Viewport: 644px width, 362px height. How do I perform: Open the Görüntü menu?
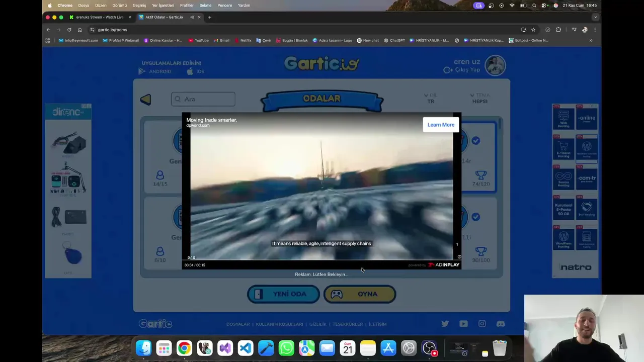(120, 6)
